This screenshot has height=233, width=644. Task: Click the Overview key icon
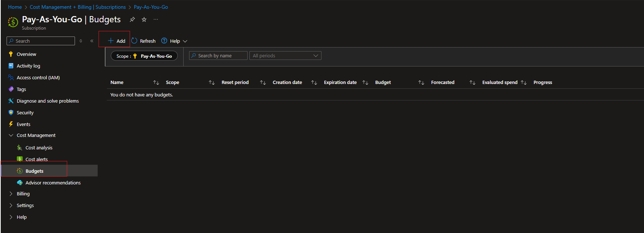11,54
